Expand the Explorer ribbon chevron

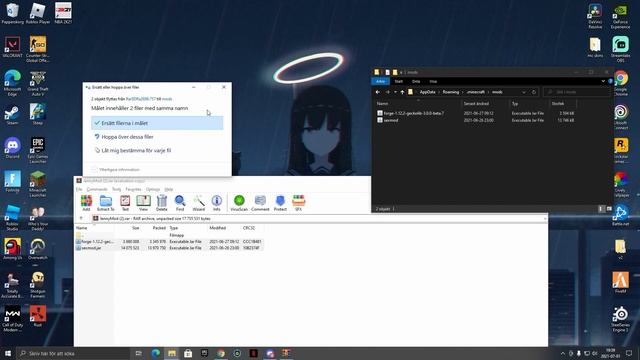click(603, 81)
